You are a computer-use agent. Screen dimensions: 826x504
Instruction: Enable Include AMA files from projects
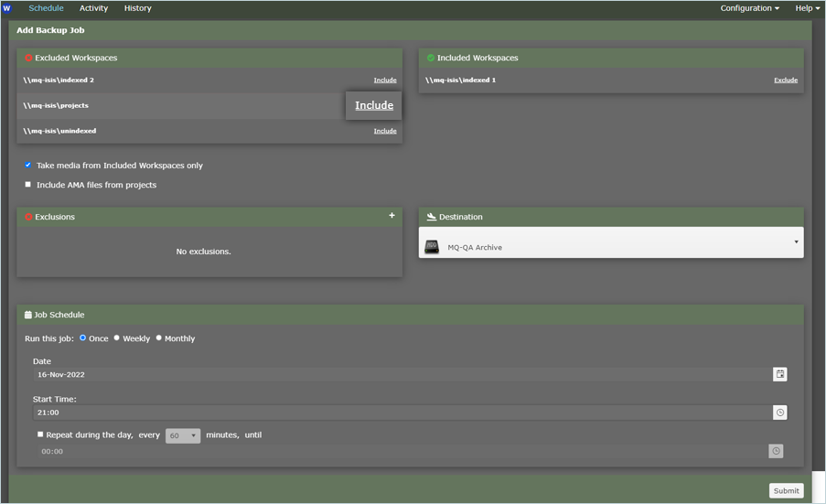(x=28, y=185)
